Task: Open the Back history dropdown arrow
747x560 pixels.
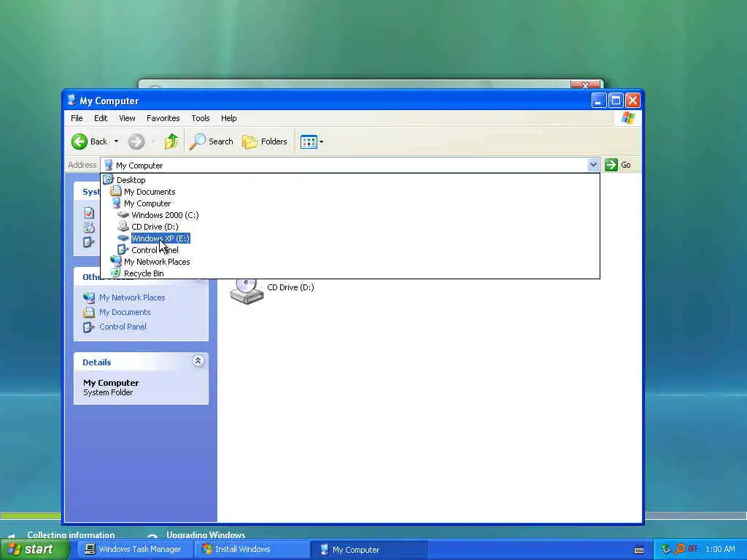Action: [116, 141]
